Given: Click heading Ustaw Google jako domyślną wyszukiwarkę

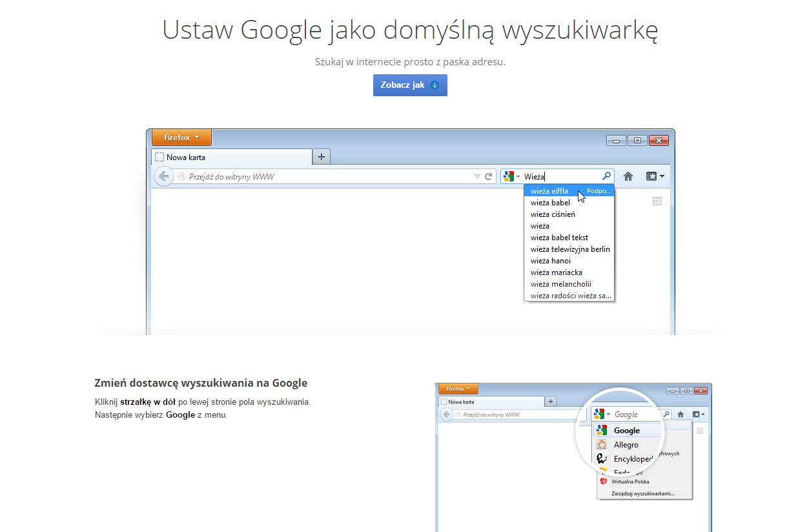Looking at the screenshot, I should [x=410, y=30].
